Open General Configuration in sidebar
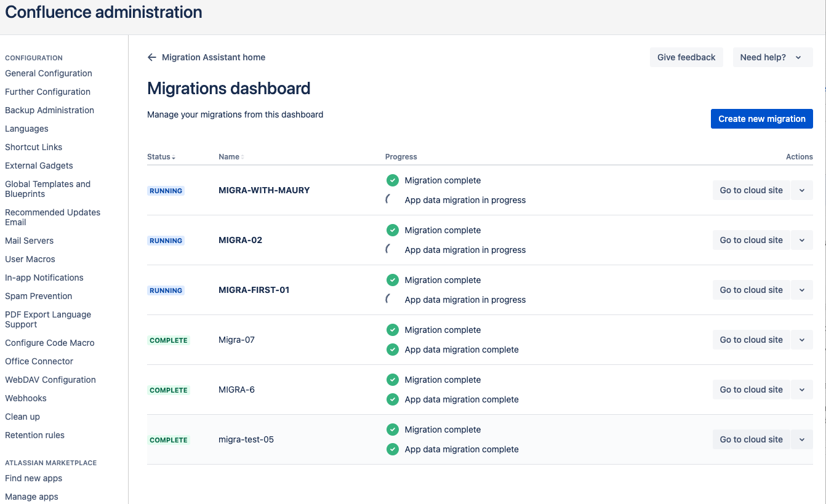Screen dimensions: 826x504 pyautogui.click(x=49, y=73)
